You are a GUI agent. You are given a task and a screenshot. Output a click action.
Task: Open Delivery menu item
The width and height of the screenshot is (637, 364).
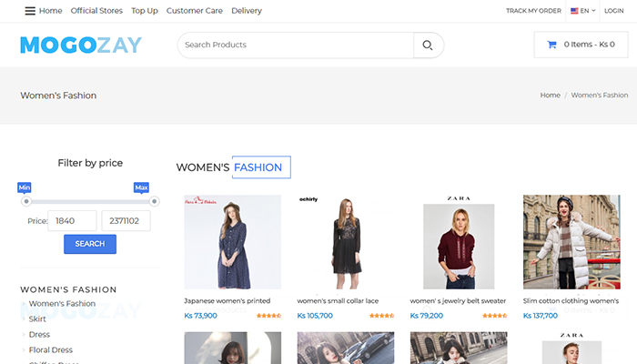pos(247,11)
